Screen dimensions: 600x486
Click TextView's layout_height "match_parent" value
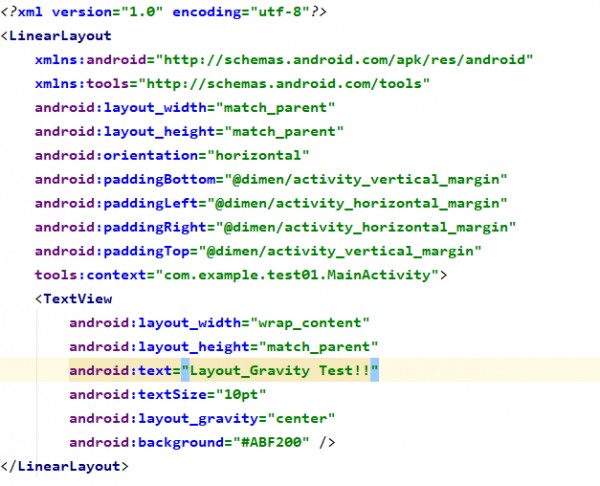(x=318, y=347)
